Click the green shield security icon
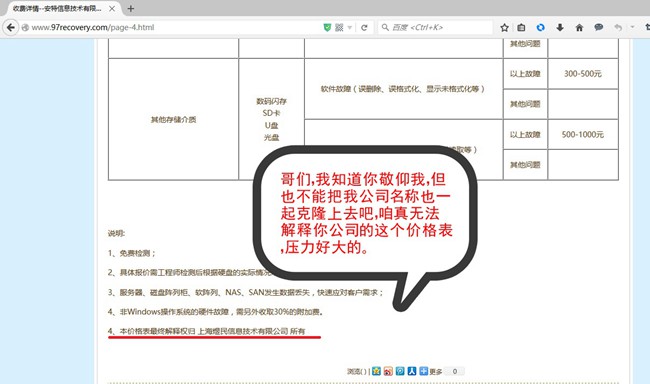The height and width of the screenshot is (384, 650). click(x=327, y=27)
